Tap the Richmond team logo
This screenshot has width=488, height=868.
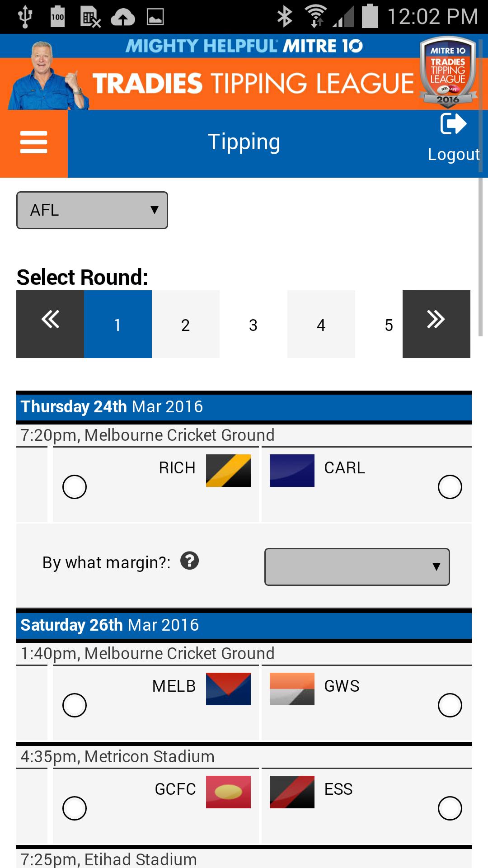point(229,470)
